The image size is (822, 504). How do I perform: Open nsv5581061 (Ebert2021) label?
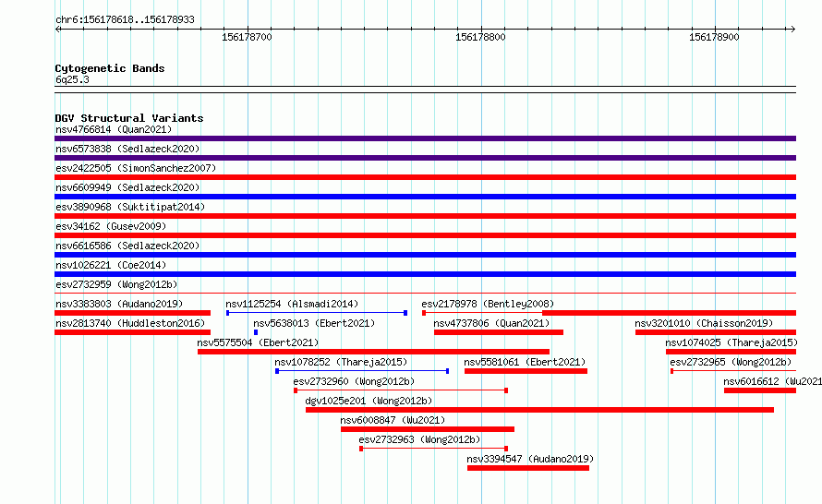525,362
